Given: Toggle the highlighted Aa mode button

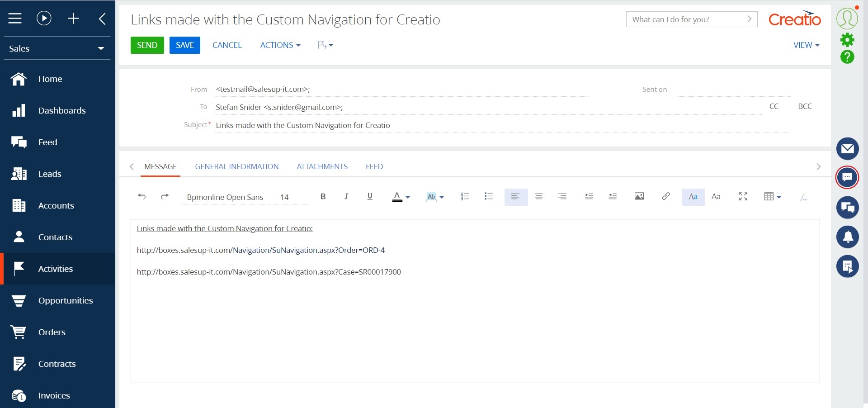Looking at the screenshot, I should click(x=693, y=197).
